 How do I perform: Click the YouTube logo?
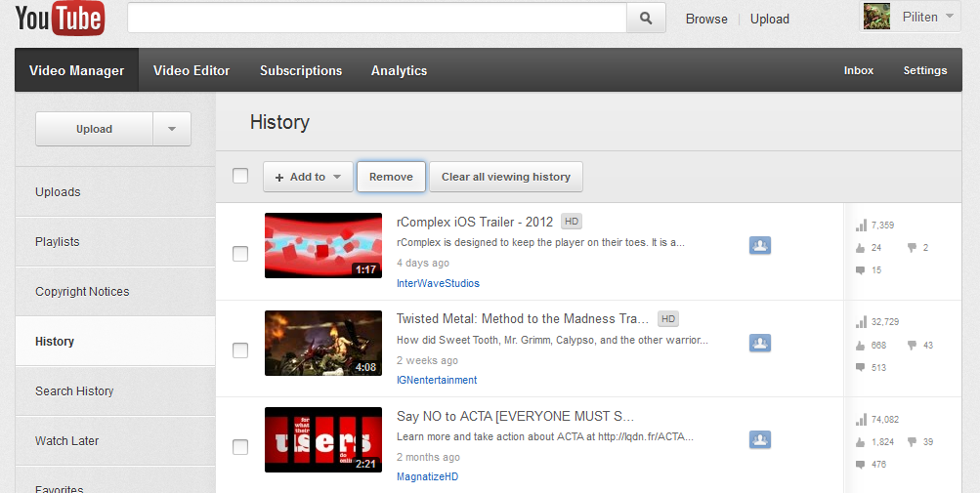(x=60, y=19)
